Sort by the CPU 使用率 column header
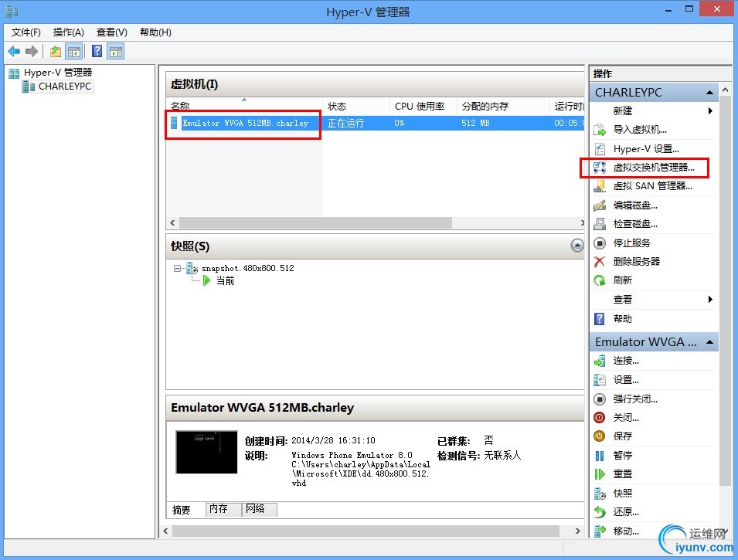 click(x=423, y=107)
